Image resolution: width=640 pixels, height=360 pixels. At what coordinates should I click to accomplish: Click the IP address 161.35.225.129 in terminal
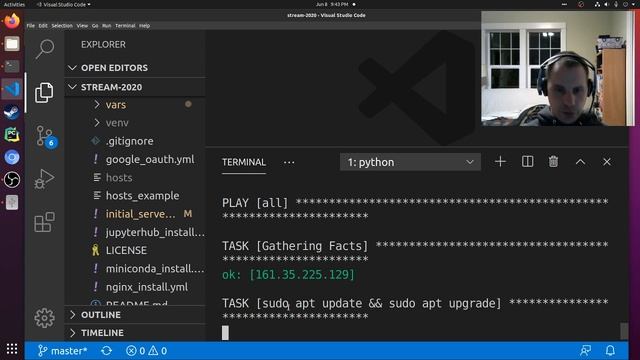tap(302, 275)
